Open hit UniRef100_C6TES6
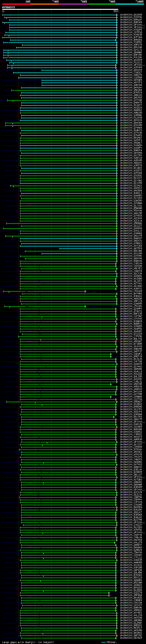Viewport: 146px width, 644px height. click(x=131, y=32)
